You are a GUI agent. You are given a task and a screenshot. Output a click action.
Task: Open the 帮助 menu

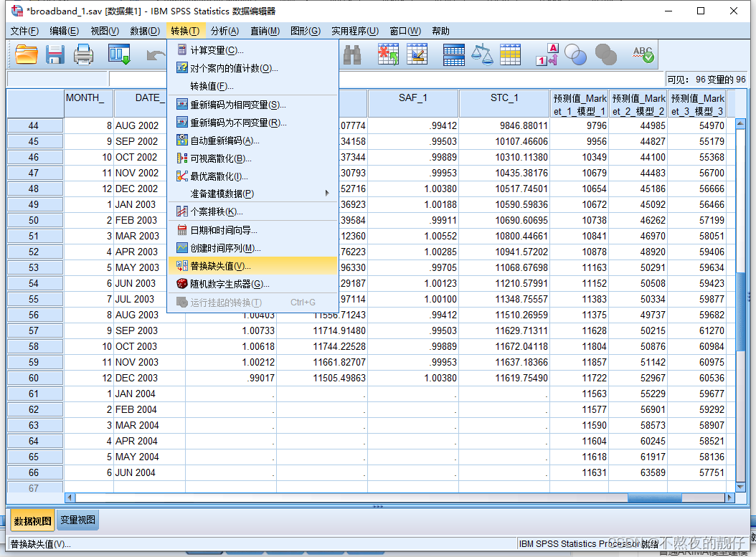pyautogui.click(x=440, y=31)
